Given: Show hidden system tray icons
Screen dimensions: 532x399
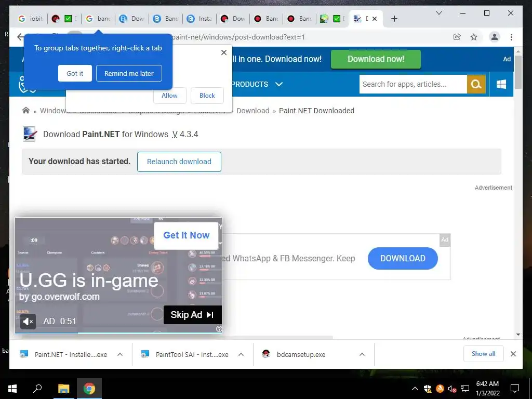Looking at the screenshot, I should point(415,389).
